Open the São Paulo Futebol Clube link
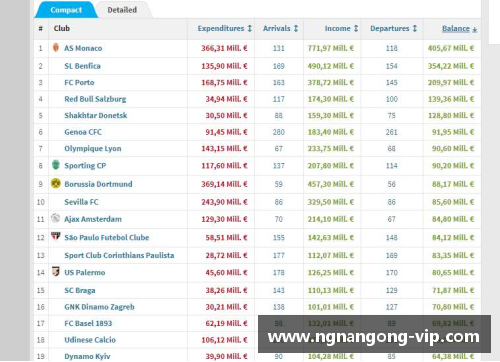This screenshot has width=500, height=362. pos(107,237)
